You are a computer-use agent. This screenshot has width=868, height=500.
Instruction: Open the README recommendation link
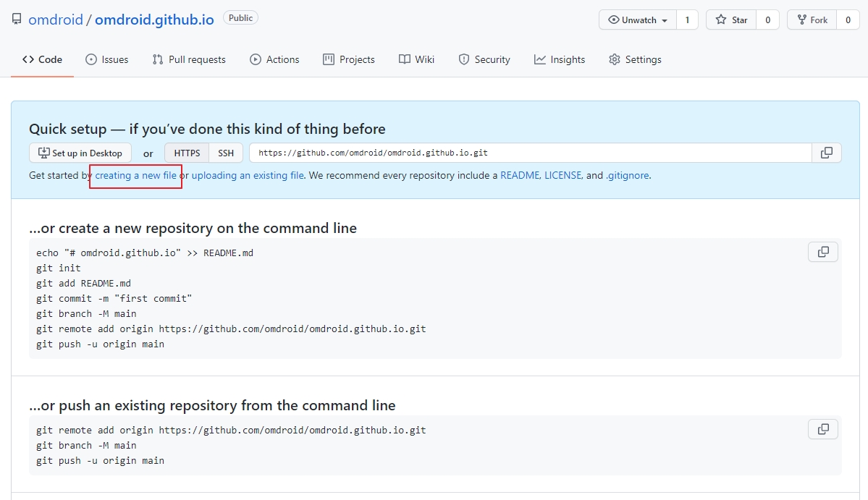point(520,175)
